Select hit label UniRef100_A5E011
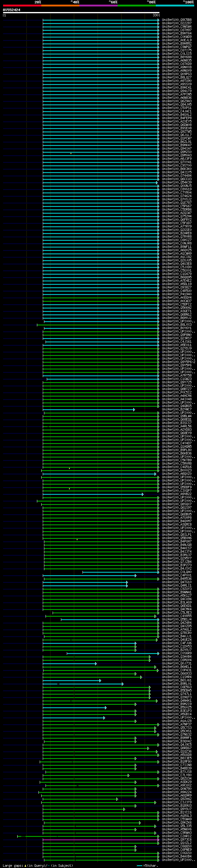The image size is (197, 868). coord(176,345)
